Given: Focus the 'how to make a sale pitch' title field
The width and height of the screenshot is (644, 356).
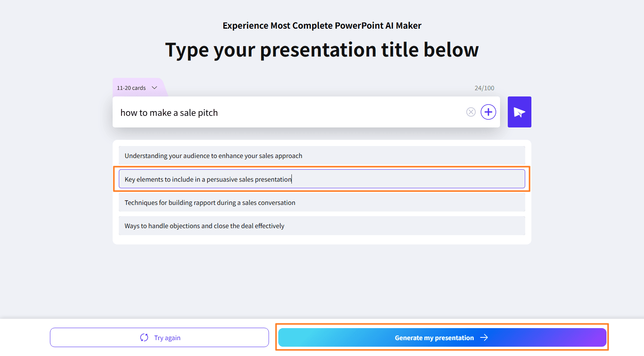Looking at the screenshot, I should tap(290, 113).
